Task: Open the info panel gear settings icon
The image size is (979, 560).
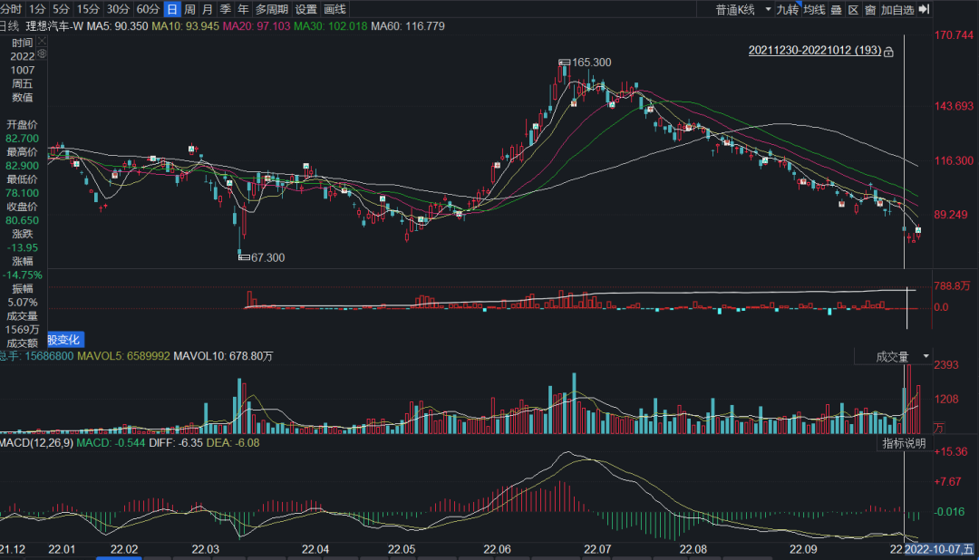Action: [x=42, y=54]
